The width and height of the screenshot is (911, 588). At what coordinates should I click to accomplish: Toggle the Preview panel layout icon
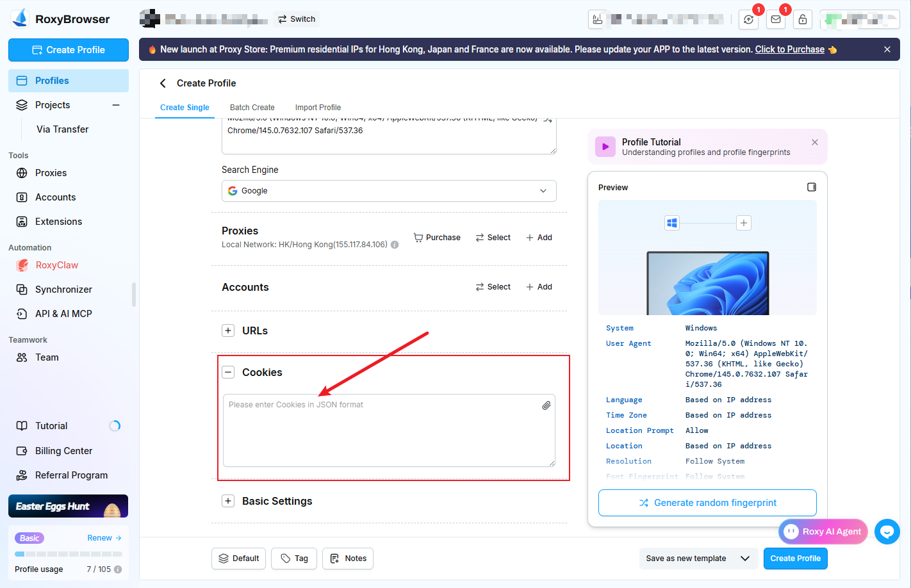coord(812,187)
